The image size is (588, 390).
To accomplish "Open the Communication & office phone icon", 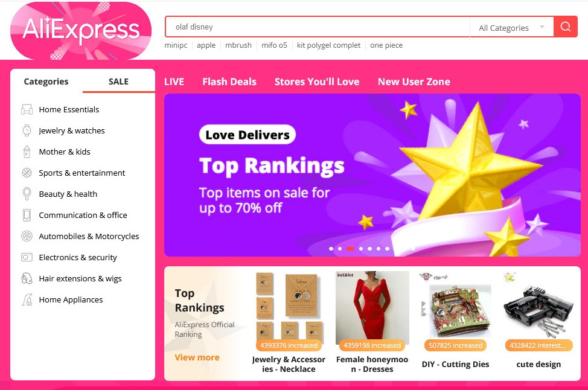I will click(x=27, y=216).
